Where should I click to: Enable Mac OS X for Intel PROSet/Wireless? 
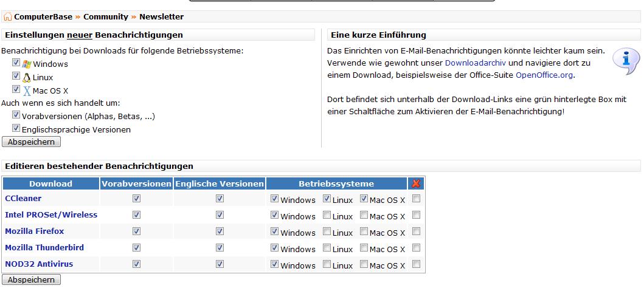(x=364, y=214)
